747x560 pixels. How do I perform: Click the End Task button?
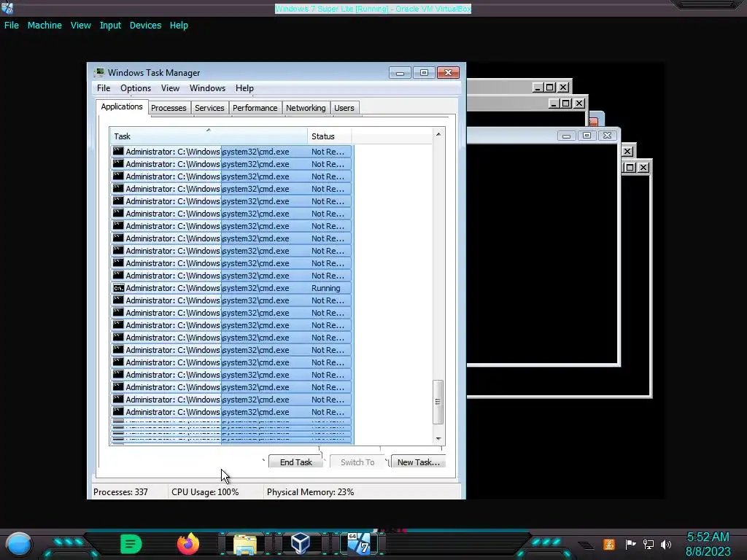click(x=296, y=462)
